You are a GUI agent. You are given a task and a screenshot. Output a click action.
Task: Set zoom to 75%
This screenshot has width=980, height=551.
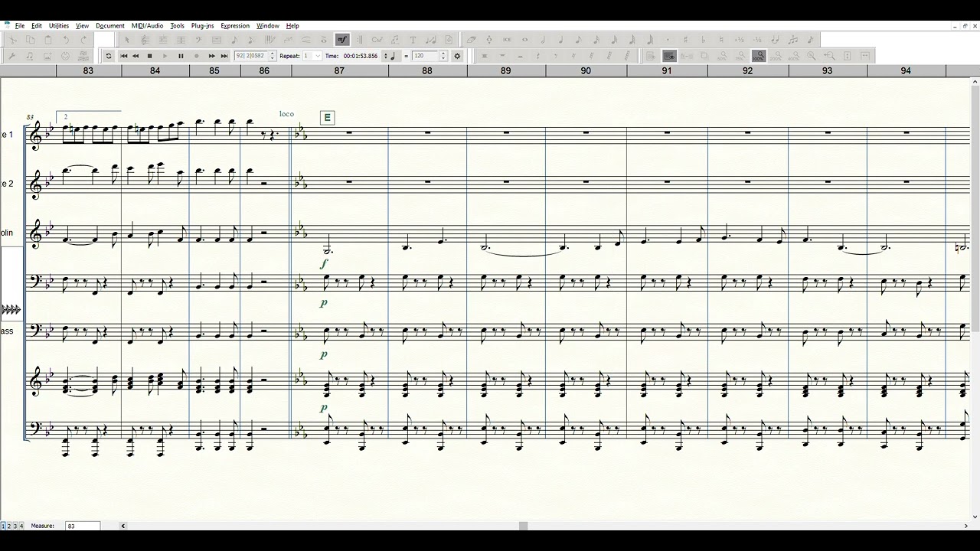(x=740, y=56)
